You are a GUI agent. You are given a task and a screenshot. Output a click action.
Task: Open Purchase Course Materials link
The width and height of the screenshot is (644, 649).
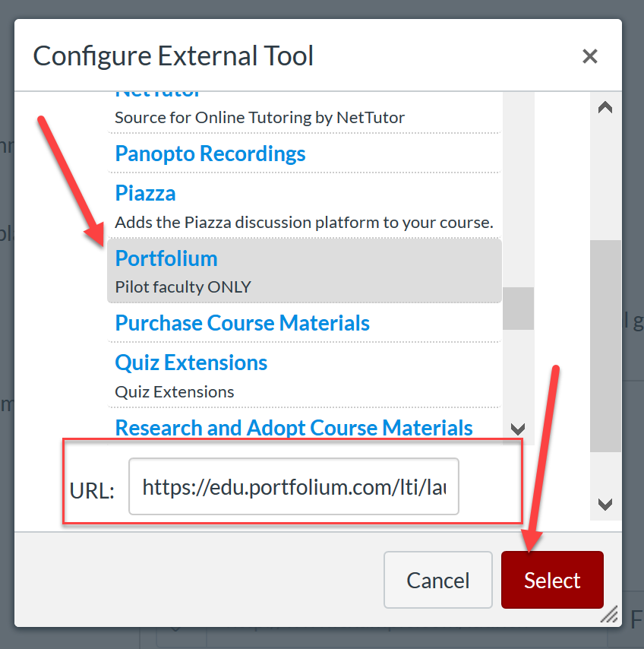pyautogui.click(x=242, y=323)
